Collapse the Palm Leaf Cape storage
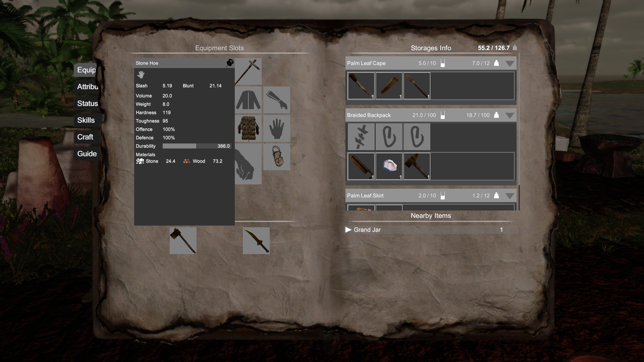Screen dimensions: 644x362 [x=509, y=63]
